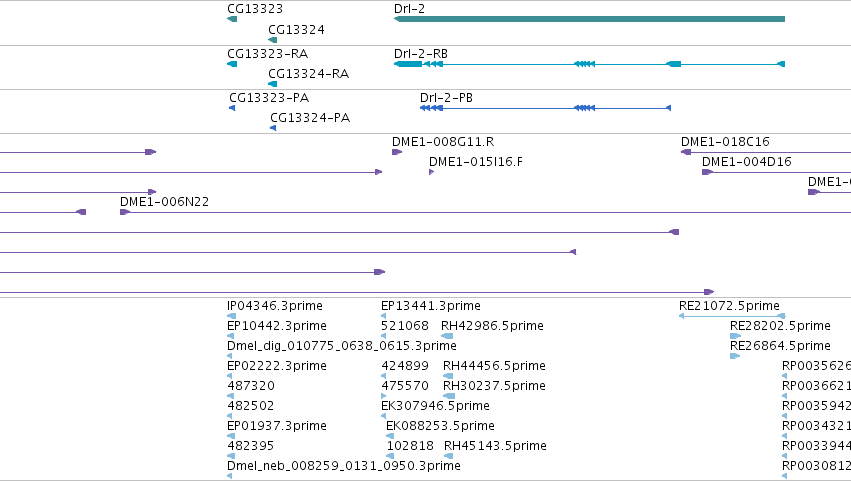851x481 pixels.
Task: Click EST EP10442.3prime label
Action: [x=277, y=326]
